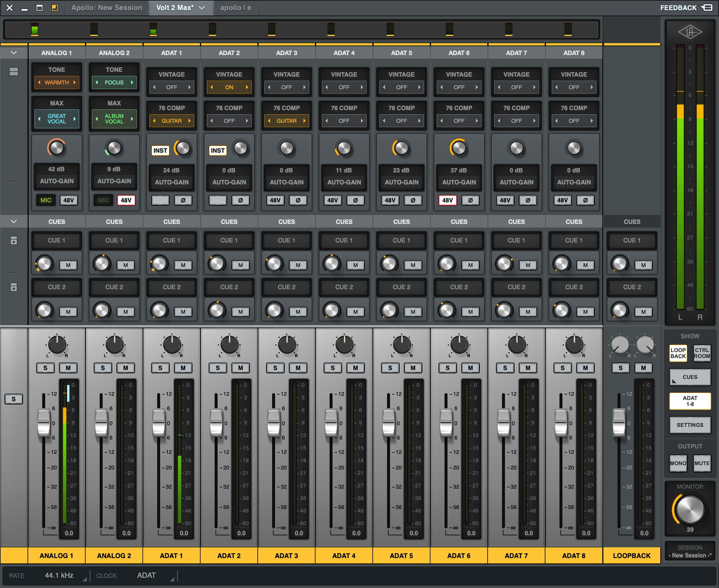Image resolution: width=719 pixels, height=588 pixels.
Task: Mute the main output
Action: pyautogui.click(x=702, y=463)
